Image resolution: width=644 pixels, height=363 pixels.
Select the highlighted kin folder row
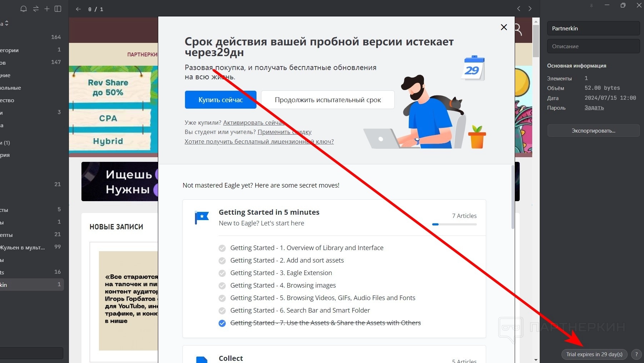click(32, 285)
